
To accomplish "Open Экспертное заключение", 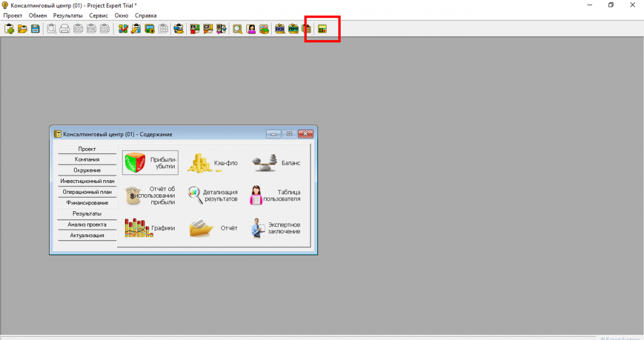I will [x=276, y=228].
